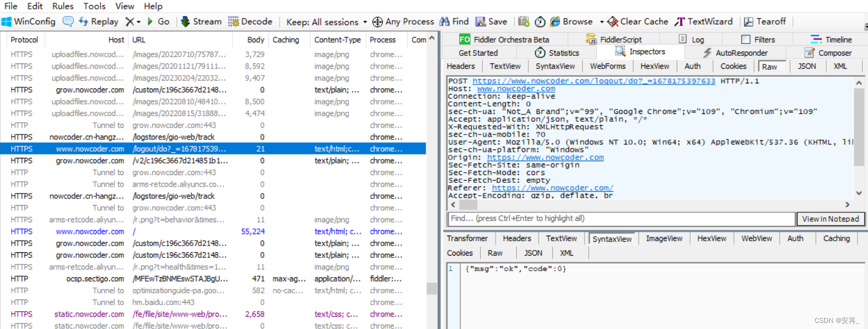This screenshot has height=329, width=868.
Task: Select the Inspectors tab
Action: [x=640, y=52]
